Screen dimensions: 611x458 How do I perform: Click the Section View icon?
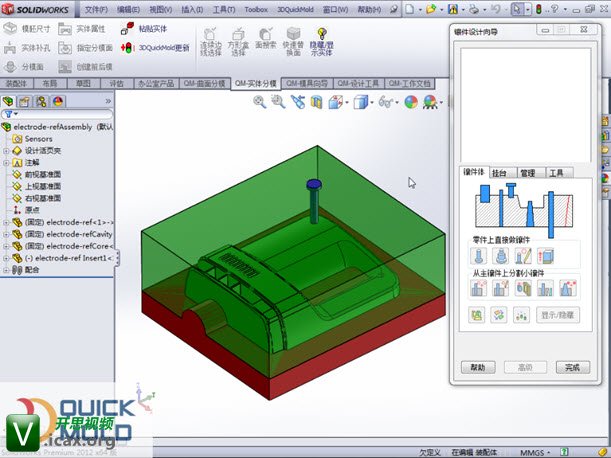[x=316, y=103]
